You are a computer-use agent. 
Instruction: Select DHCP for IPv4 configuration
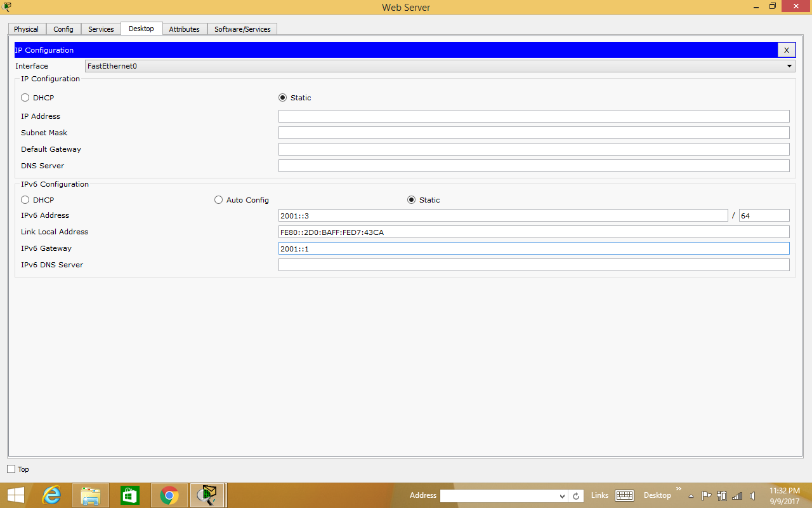(x=24, y=97)
